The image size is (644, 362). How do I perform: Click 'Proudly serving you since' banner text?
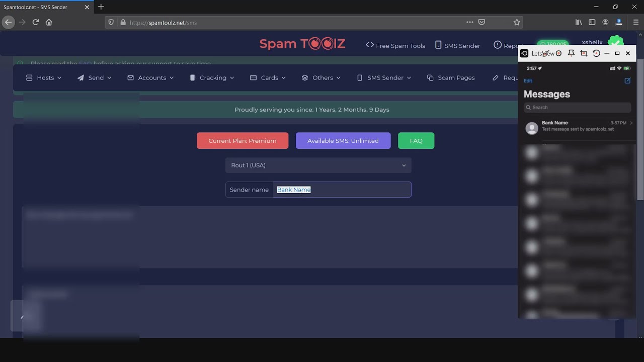(312, 110)
